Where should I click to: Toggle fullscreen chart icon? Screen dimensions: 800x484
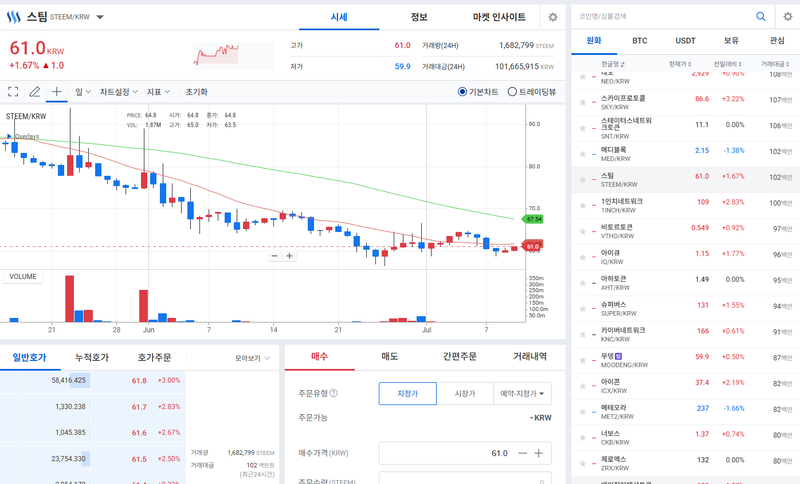[13, 92]
